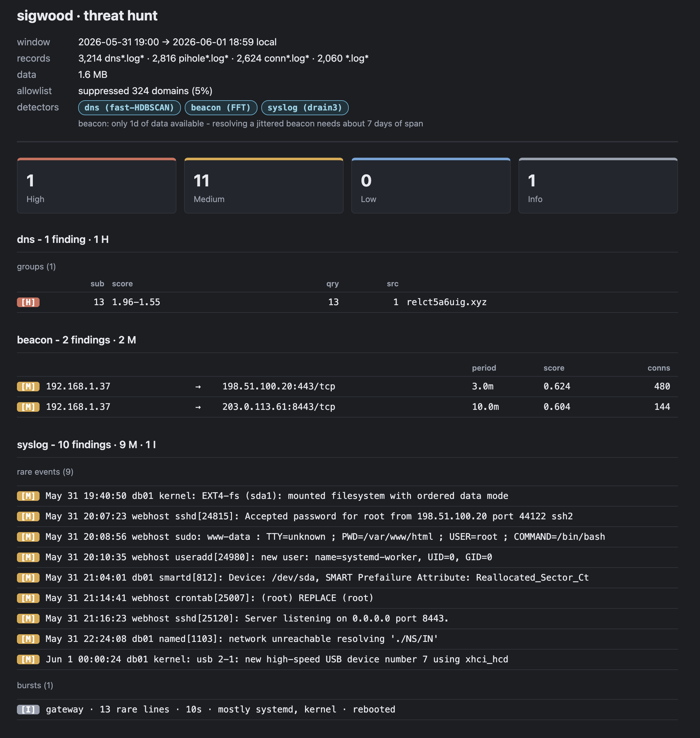700x738 pixels.
Task: Click the beacon 7 days of span note
Action: click(x=250, y=124)
